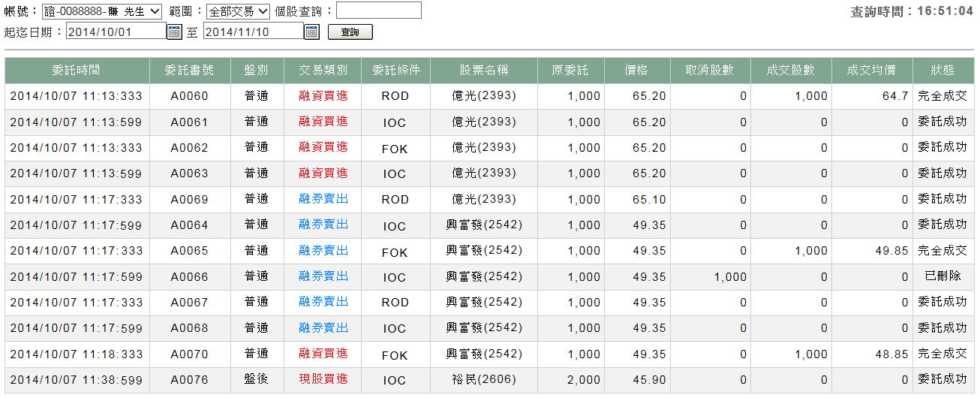Select order number A0066 cell
Viewport: 980px width, 398px height.
point(189,276)
